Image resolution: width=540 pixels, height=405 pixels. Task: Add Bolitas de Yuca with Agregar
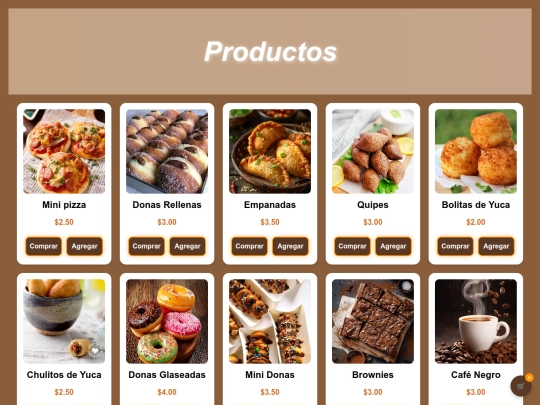(x=496, y=246)
